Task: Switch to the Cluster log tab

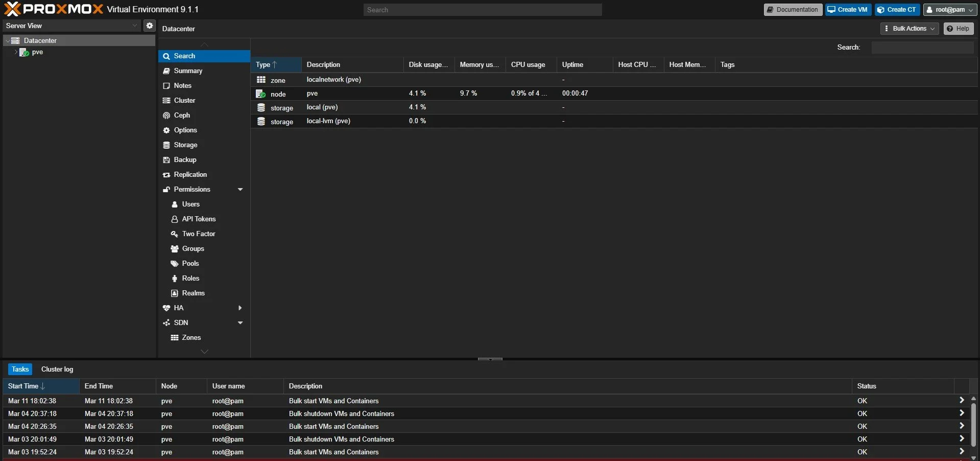Action: 57,369
